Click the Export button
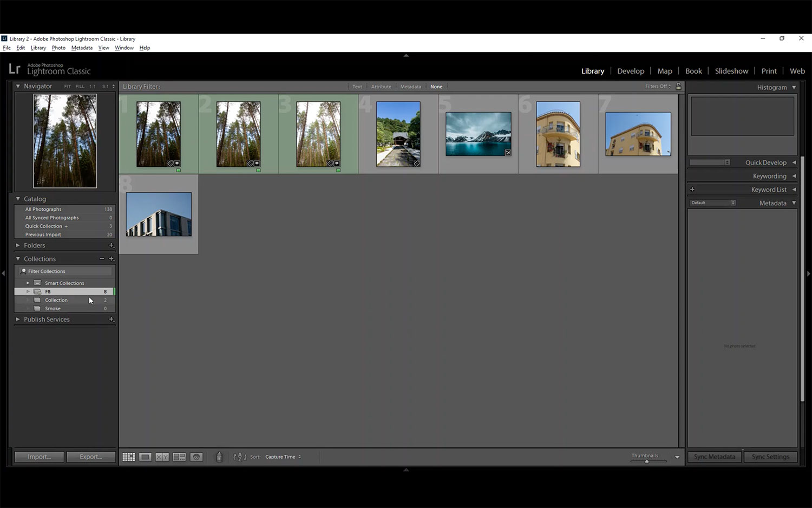The image size is (812, 508). [91, 457]
